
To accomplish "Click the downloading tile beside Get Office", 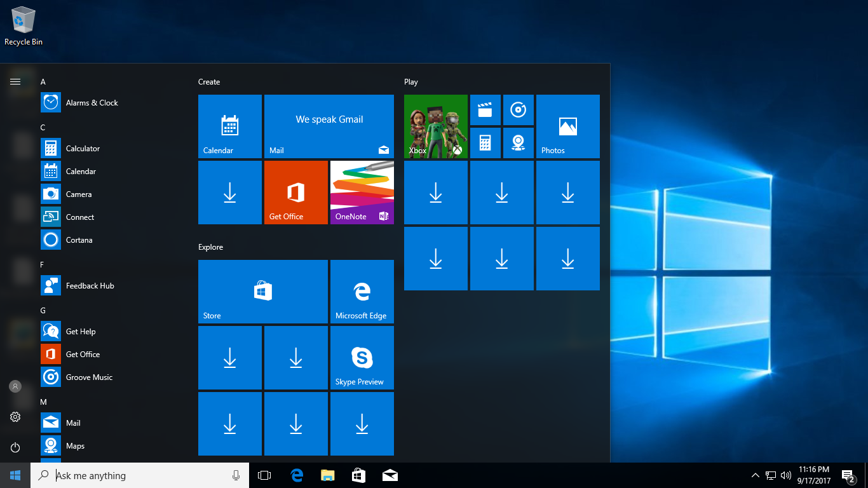I will point(230,193).
